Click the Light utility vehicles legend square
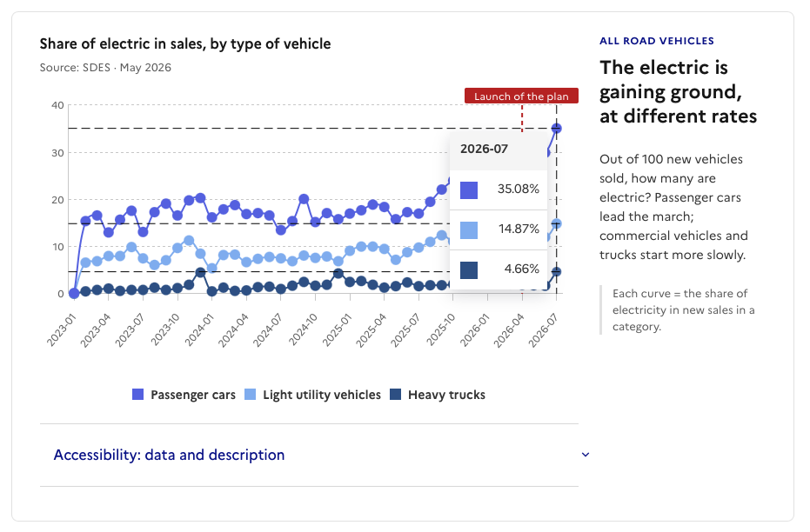This screenshot has width=810, height=532. point(250,395)
